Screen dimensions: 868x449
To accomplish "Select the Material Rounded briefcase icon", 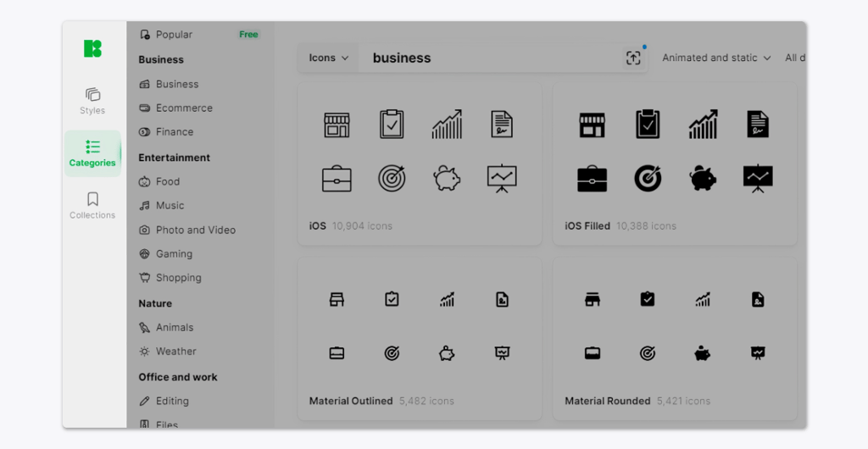I will [593, 352].
